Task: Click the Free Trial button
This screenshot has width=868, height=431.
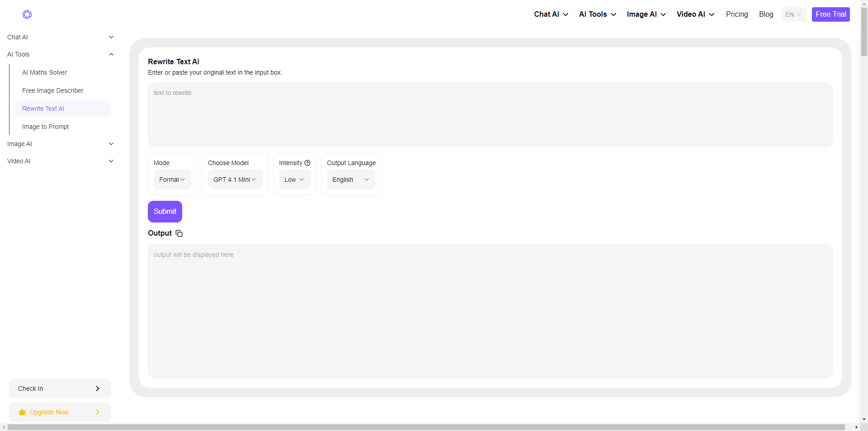Action: point(830,14)
